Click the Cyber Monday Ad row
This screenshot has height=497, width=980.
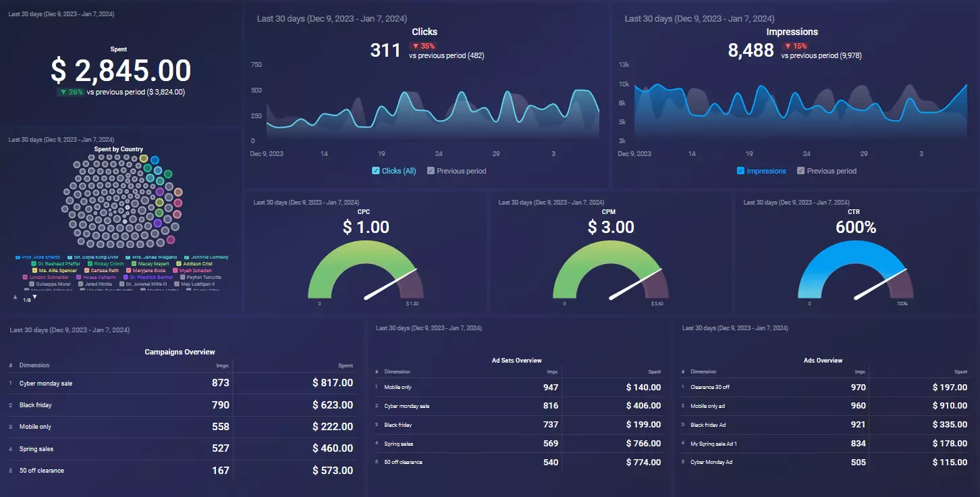pyautogui.click(x=825, y=463)
